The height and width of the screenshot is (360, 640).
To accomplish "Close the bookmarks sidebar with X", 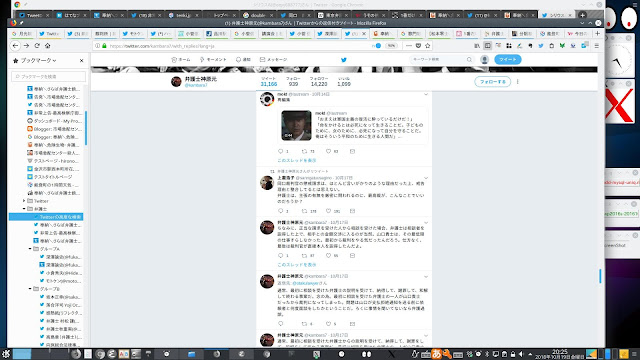I will click(81, 60).
